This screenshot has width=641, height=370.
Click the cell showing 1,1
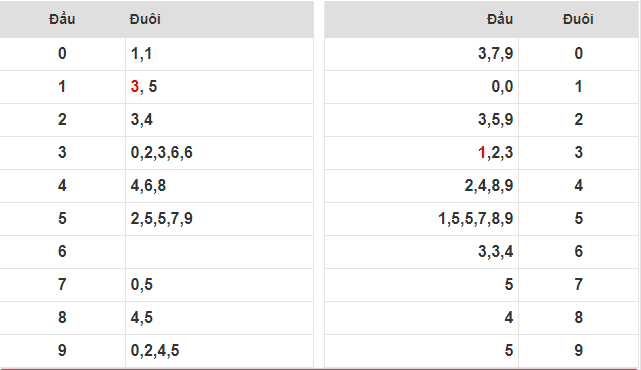click(x=220, y=54)
